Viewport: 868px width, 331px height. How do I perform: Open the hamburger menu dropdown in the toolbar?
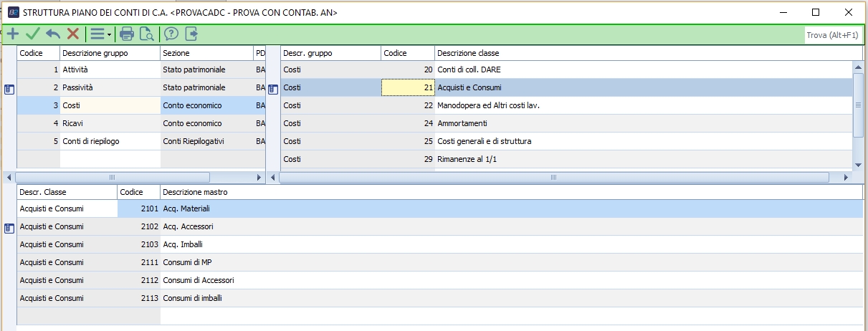(99, 34)
